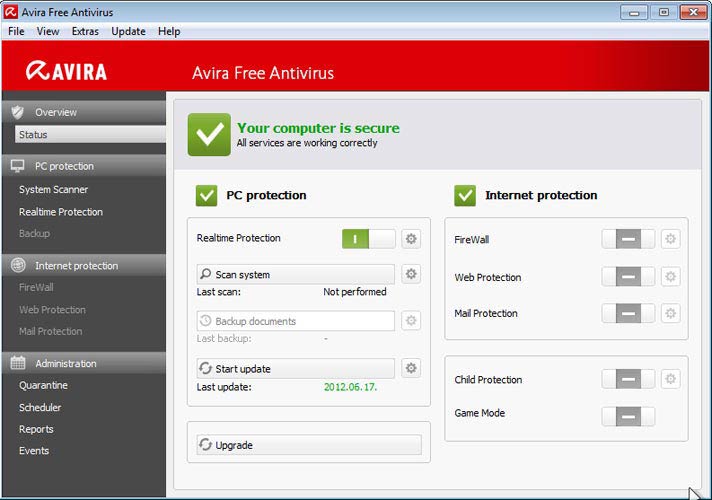Open the Extras menu

[x=85, y=31]
